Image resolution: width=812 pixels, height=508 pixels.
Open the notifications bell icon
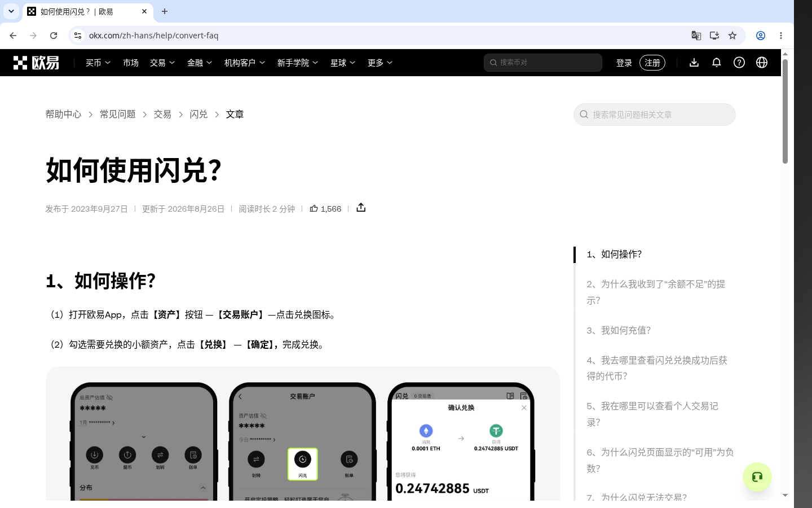[717, 63]
